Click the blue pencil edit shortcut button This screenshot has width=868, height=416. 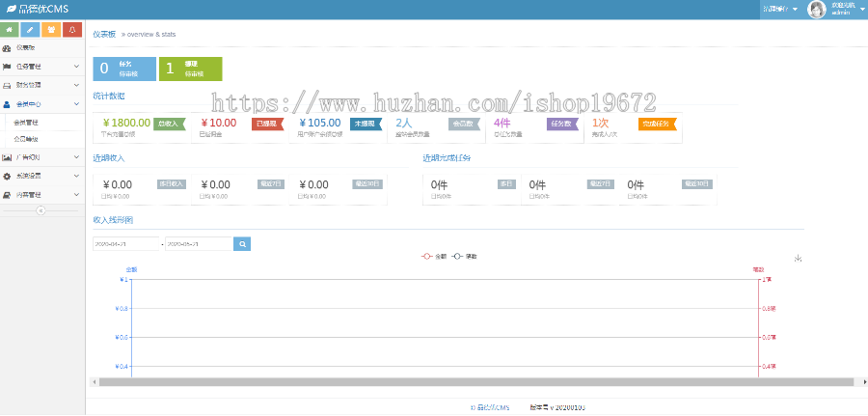(x=31, y=30)
